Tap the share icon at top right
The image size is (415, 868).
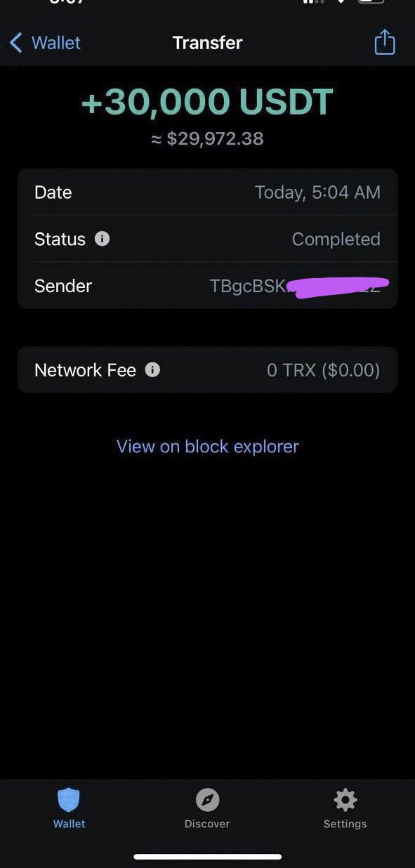[x=385, y=42]
